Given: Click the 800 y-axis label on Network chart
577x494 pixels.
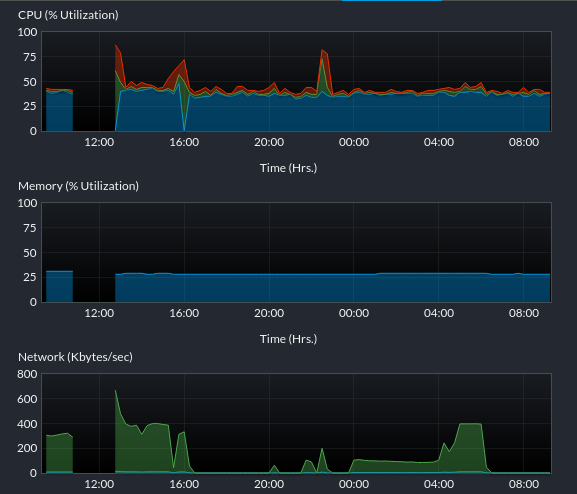Looking at the screenshot, I should [x=27, y=374].
